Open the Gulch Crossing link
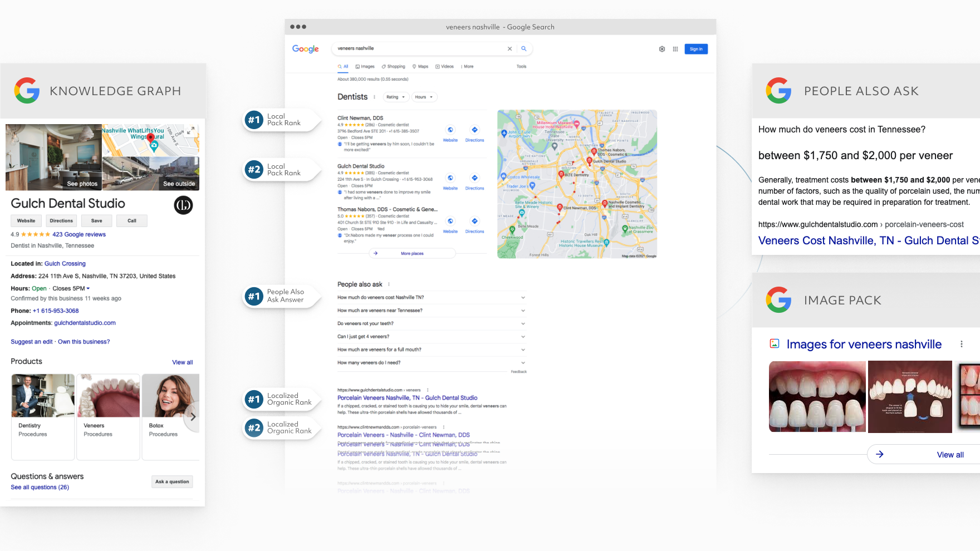The width and height of the screenshot is (980, 551). 65,264
